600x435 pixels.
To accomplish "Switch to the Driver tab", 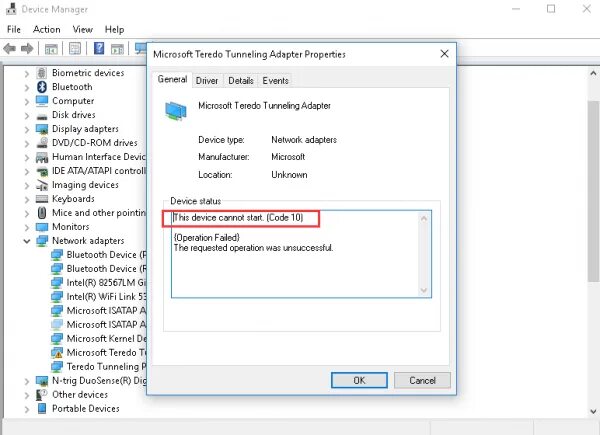I will tap(207, 81).
